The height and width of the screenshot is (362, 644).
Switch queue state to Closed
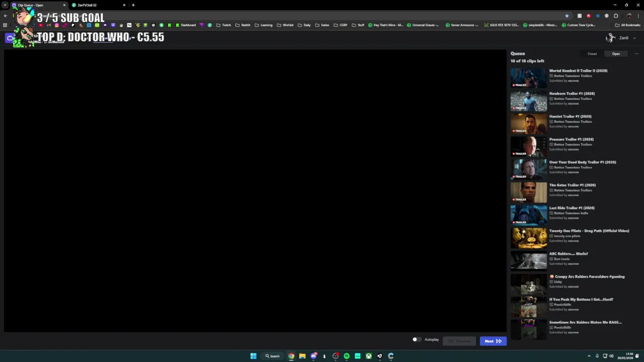click(x=592, y=54)
